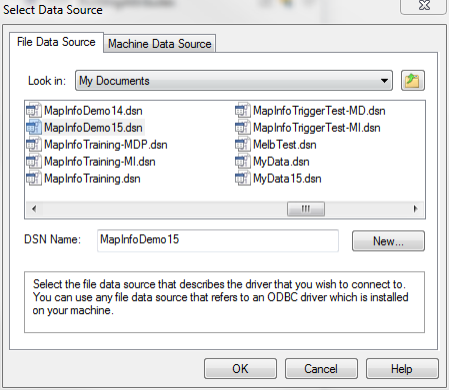
Task: Click the New... button
Action: pos(388,241)
